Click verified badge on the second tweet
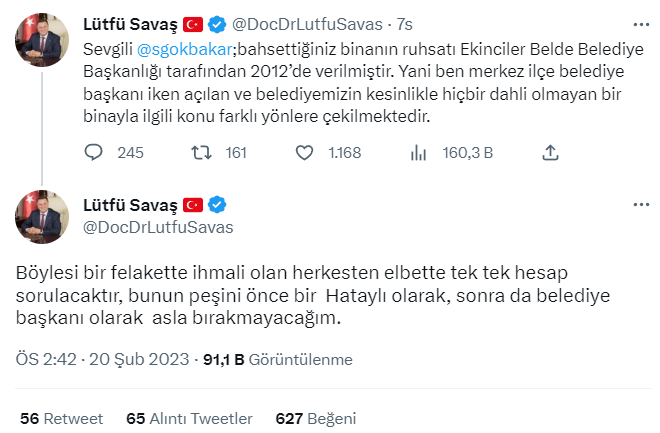This screenshot has width=660, height=433. pos(217,205)
